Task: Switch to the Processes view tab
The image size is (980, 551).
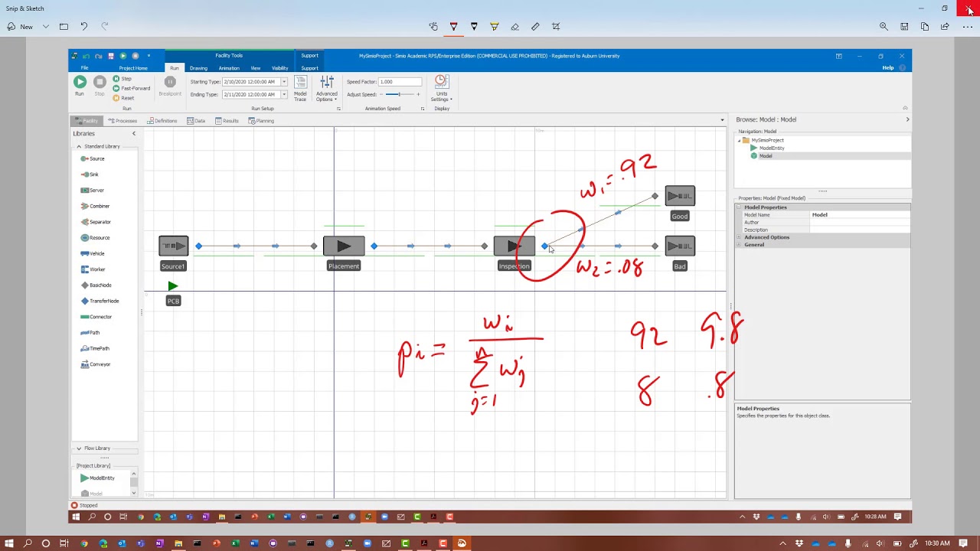Action: [x=122, y=121]
